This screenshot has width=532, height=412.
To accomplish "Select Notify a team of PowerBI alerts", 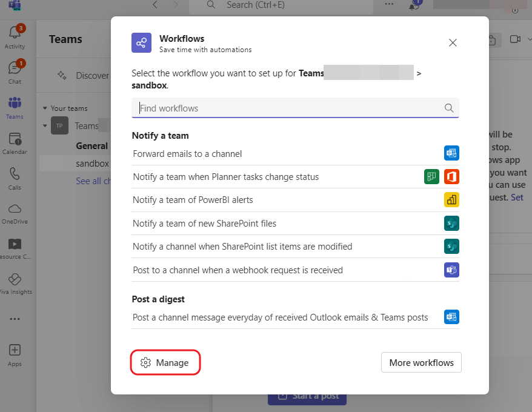I will tap(295, 200).
